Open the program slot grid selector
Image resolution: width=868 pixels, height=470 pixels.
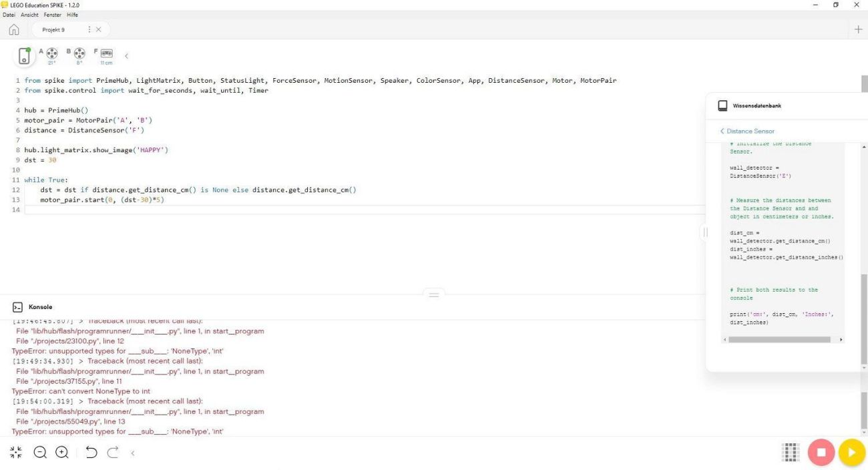coord(791,452)
